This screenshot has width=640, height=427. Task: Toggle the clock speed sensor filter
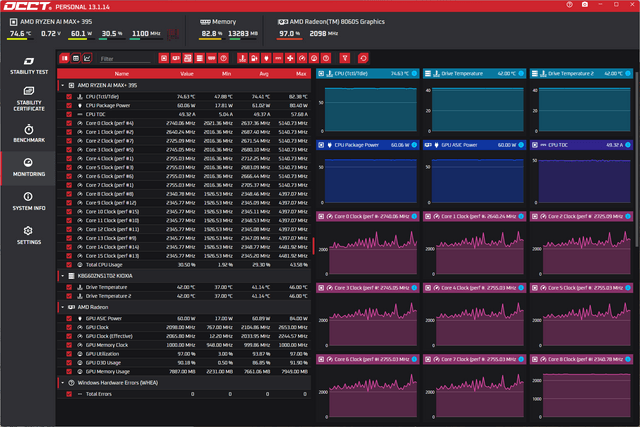point(302,58)
